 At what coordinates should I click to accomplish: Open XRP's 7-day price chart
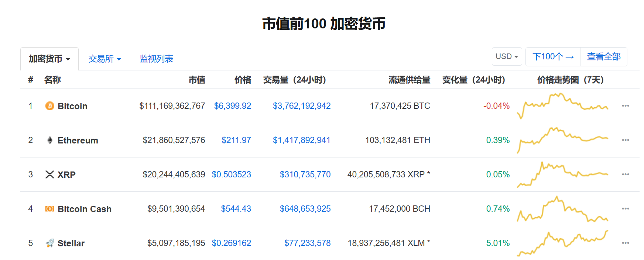click(x=562, y=174)
